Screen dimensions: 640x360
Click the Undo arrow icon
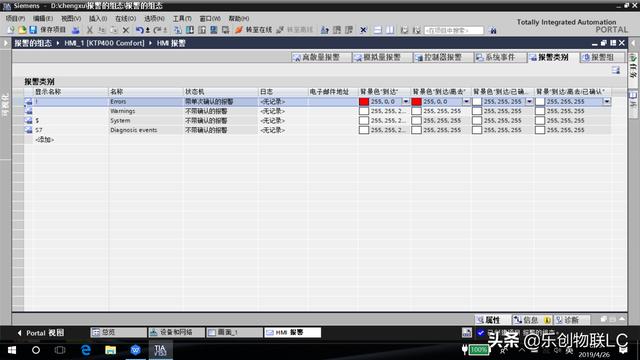tap(139, 30)
